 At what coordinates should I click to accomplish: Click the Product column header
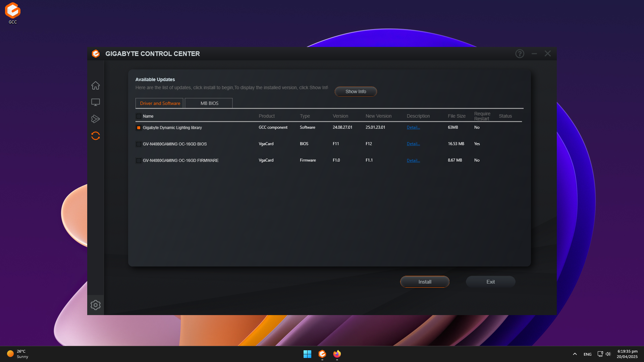(x=267, y=116)
